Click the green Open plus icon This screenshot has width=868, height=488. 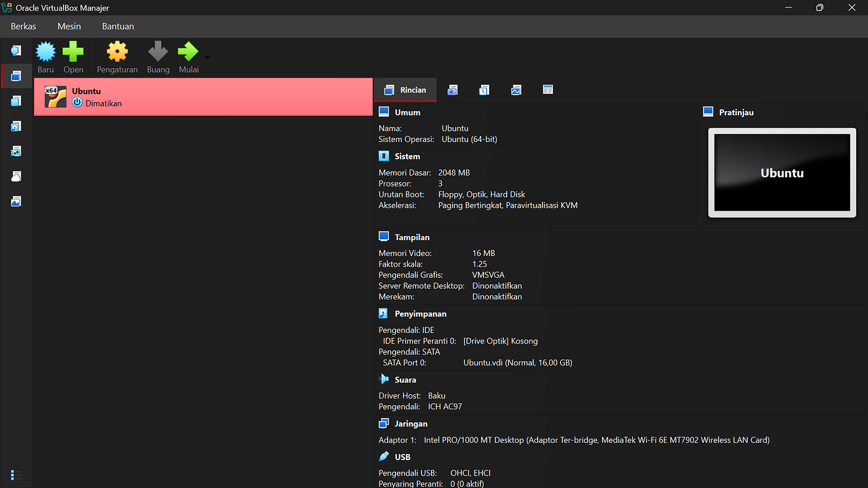point(73,52)
